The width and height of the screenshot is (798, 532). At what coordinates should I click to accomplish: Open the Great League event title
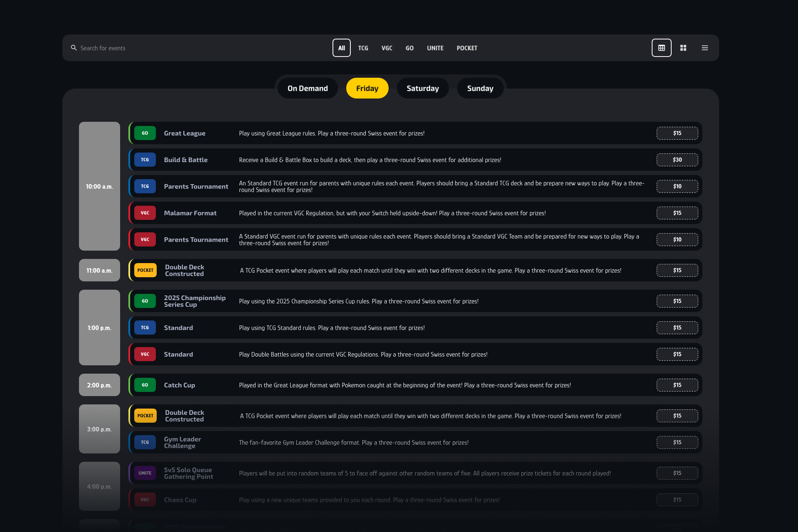185,133
